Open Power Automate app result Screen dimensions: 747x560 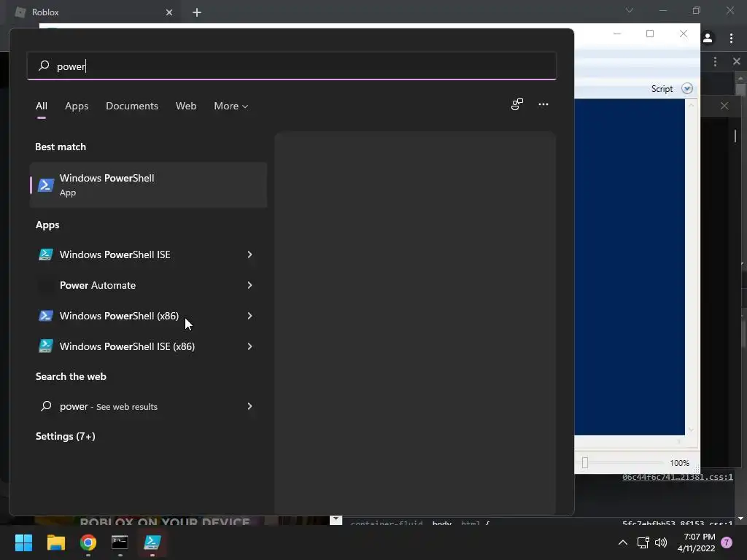click(148, 285)
